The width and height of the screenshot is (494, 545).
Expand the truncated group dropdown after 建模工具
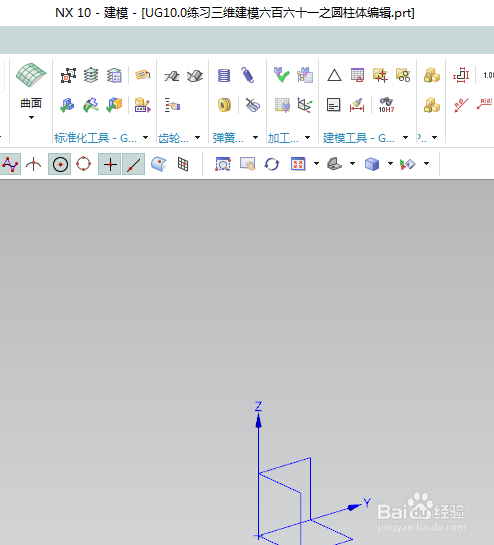(x=435, y=138)
